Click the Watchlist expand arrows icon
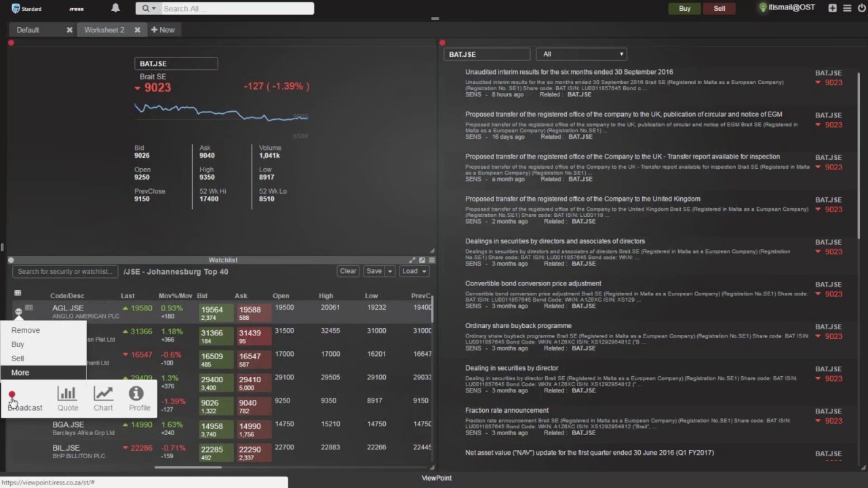Viewport: 868px width, 488px height. (x=412, y=260)
